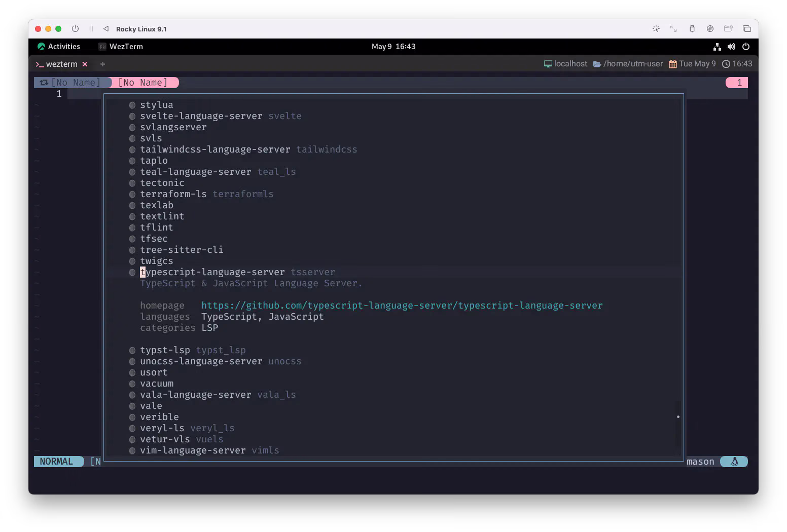Image resolution: width=787 pixels, height=532 pixels.
Task: Select the vala-language-server package
Action: pos(196,395)
